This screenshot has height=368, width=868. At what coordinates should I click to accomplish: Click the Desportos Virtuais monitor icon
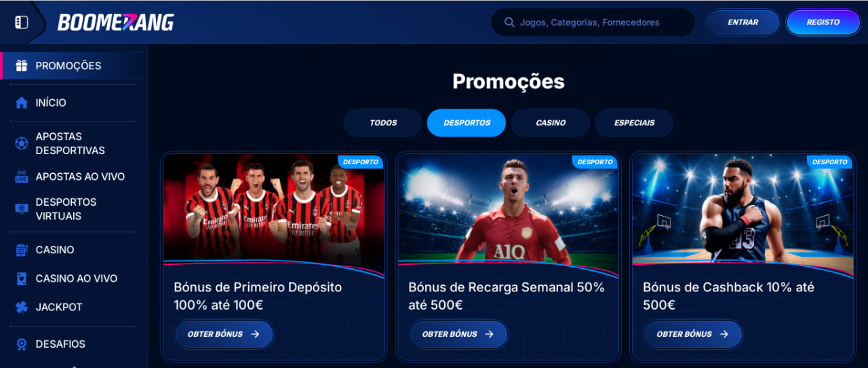pos(22,209)
